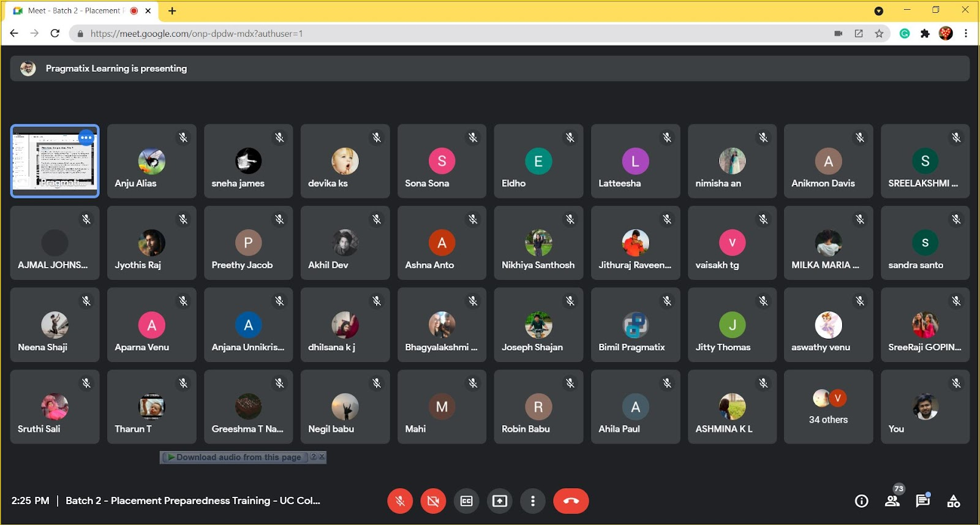Click Ahila Paul's A avatar
This screenshot has width=980, height=525.
(x=635, y=407)
